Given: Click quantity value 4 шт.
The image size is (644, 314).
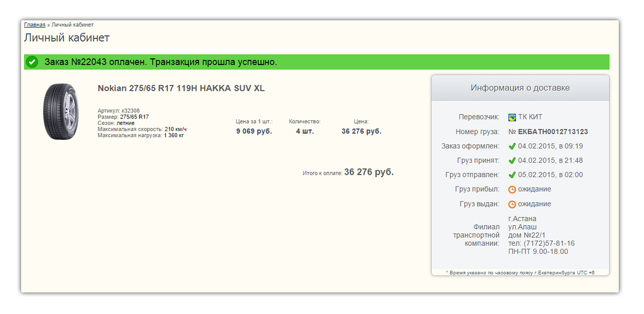Looking at the screenshot, I should pyautogui.click(x=305, y=131).
